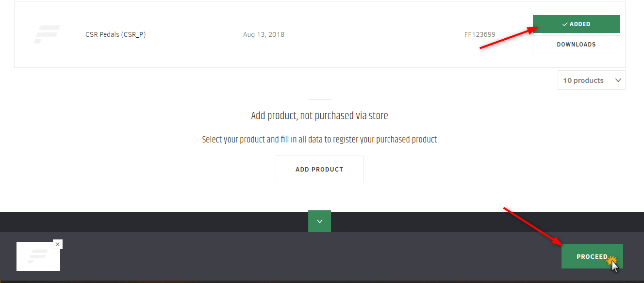Screen dimensions: 644x283
Task: Click the purchase date Aug 13, 2018
Action: point(264,34)
